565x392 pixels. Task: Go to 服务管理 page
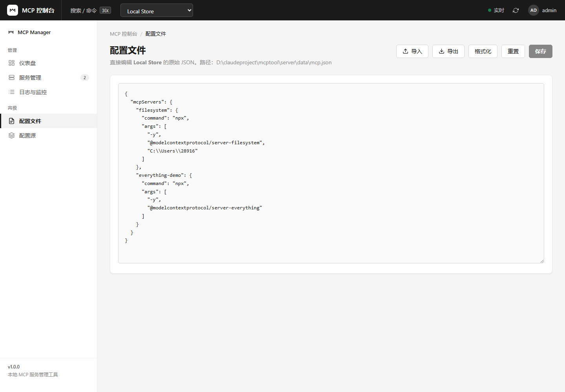[x=49, y=78]
